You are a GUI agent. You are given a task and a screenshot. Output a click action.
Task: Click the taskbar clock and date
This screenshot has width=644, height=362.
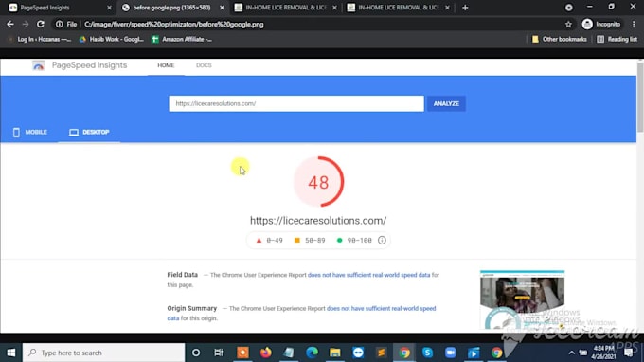[x=603, y=353]
